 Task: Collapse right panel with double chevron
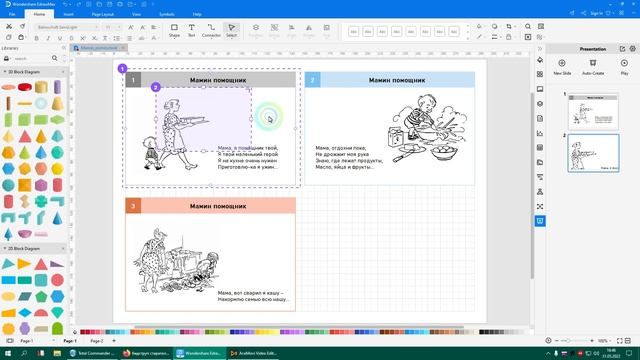pos(540,49)
